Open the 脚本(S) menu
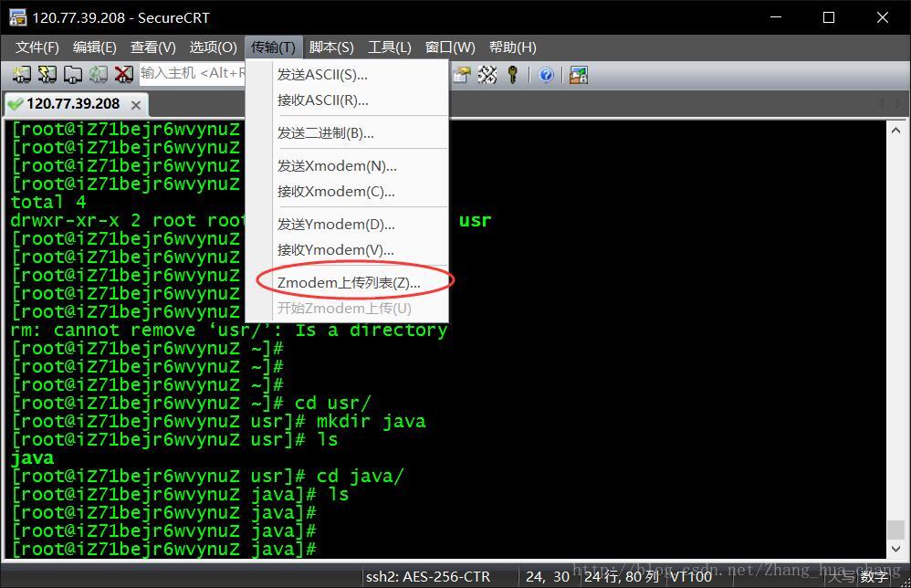The width and height of the screenshot is (911, 588). click(331, 47)
